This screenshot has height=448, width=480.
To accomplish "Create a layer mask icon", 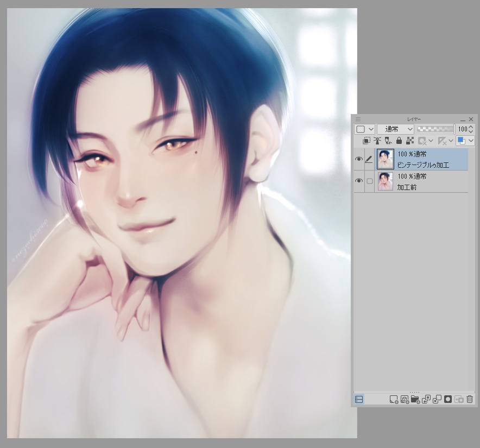I will coord(448,399).
